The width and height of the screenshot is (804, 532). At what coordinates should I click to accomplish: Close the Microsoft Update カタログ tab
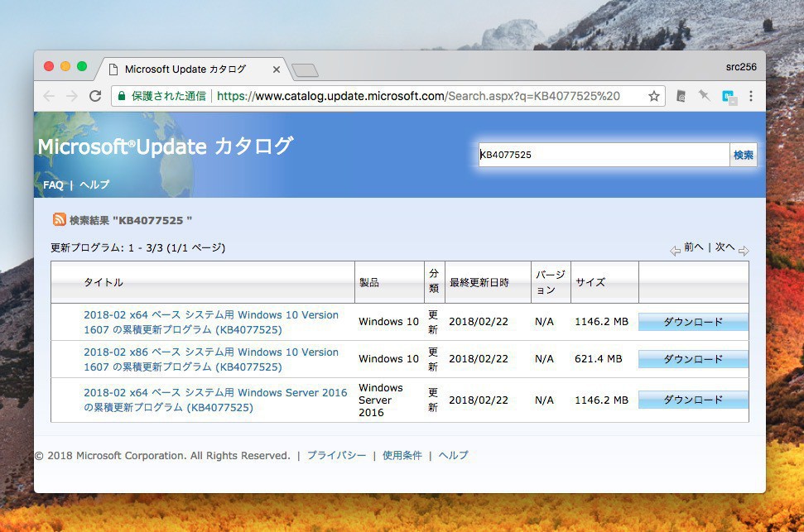click(x=277, y=69)
